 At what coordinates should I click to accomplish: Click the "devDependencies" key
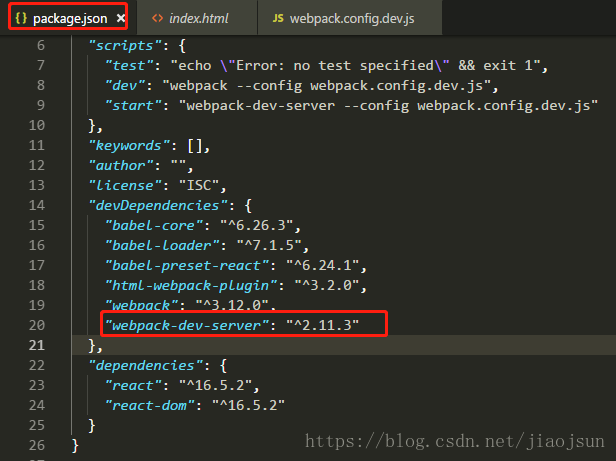158,205
